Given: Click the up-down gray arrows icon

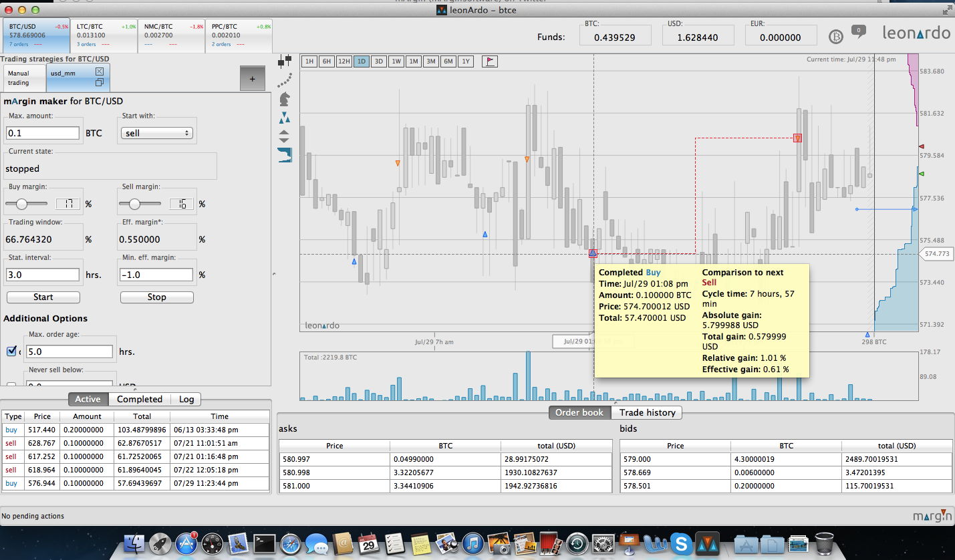Looking at the screenshot, I should pyautogui.click(x=284, y=136).
